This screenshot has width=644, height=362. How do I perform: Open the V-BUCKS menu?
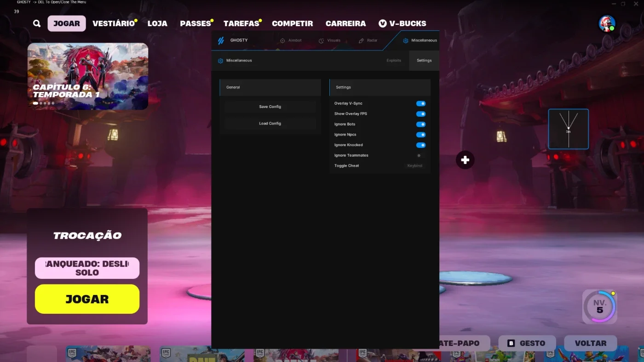[x=402, y=23]
